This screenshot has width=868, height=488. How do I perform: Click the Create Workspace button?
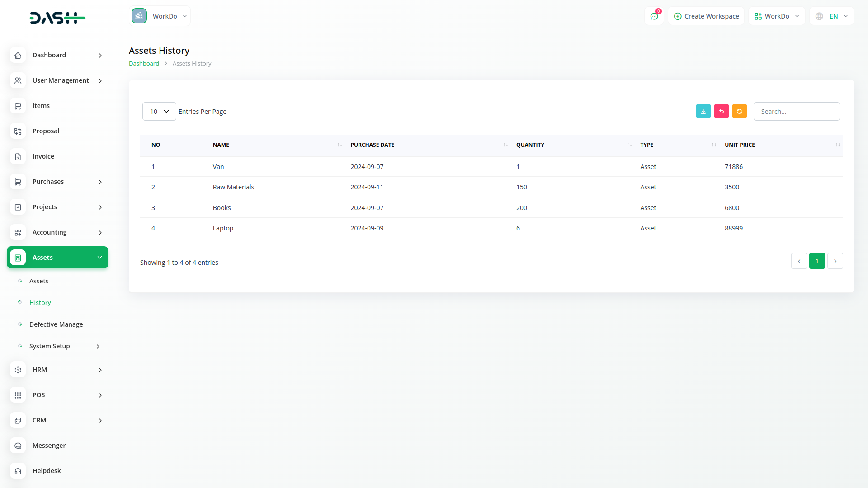point(706,16)
